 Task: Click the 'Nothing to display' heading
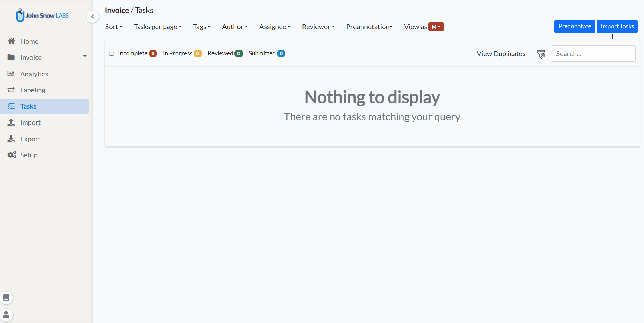pyautogui.click(x=372, y=97)
